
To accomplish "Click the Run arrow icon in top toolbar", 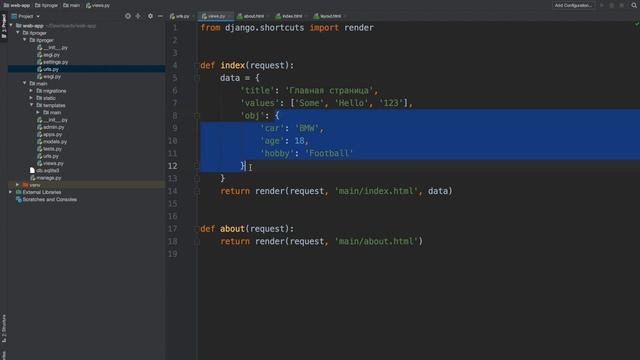I will click(x=602, y=5).
